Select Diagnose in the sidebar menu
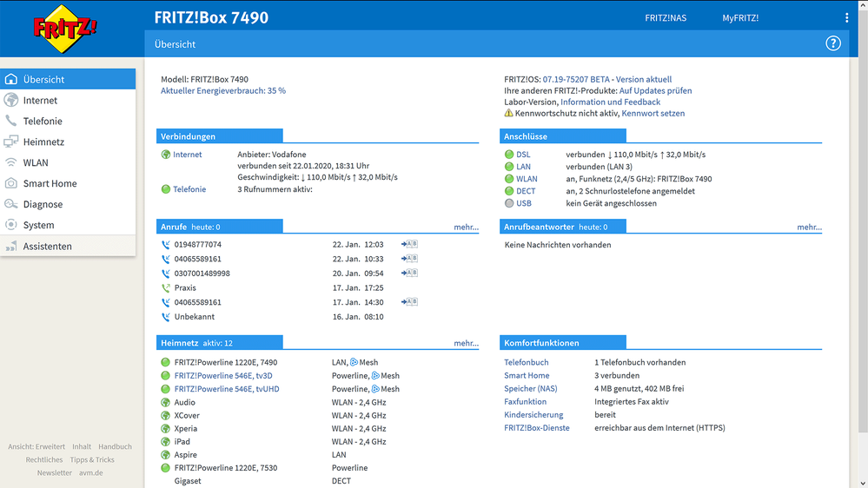The width and height of the screenshot is (868, 488). click(x=68, y=204)
